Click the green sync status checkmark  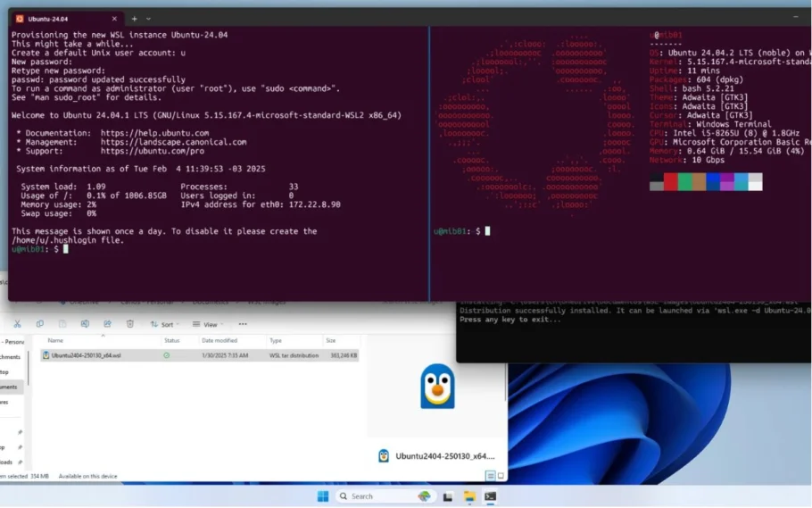pyautogui.click(x=166, y=355)
